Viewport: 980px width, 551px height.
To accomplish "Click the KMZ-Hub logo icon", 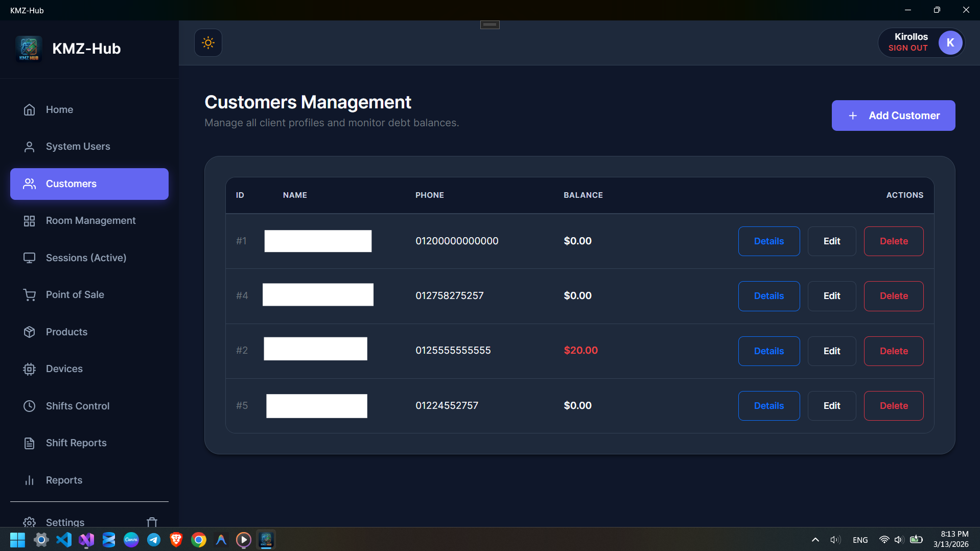I will point(29,49).
